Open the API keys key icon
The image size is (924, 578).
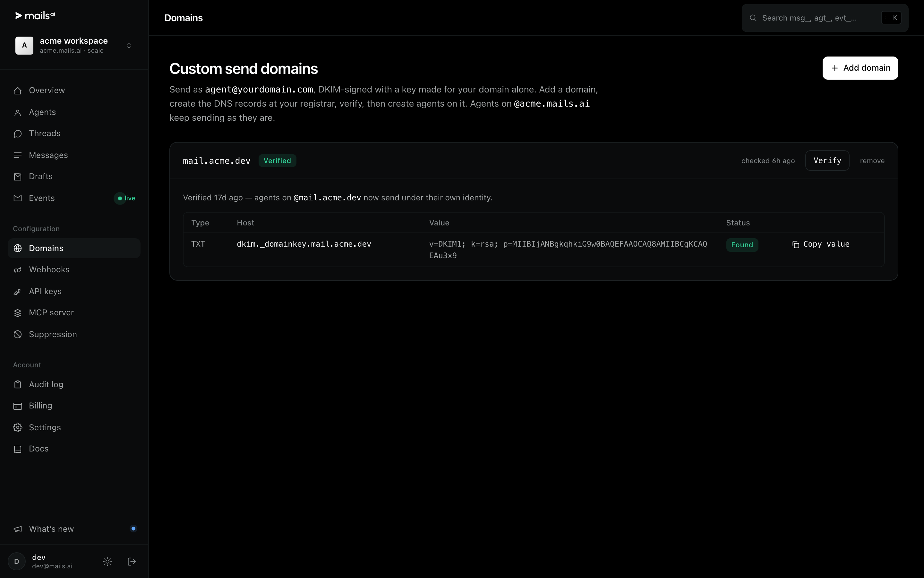click(x=18, y=292)
